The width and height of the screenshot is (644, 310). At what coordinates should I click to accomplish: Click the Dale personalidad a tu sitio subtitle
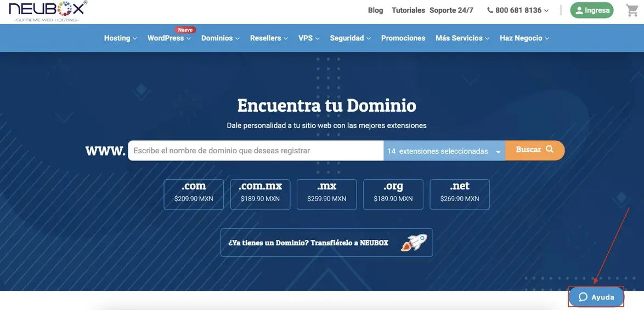coord(326,125)
